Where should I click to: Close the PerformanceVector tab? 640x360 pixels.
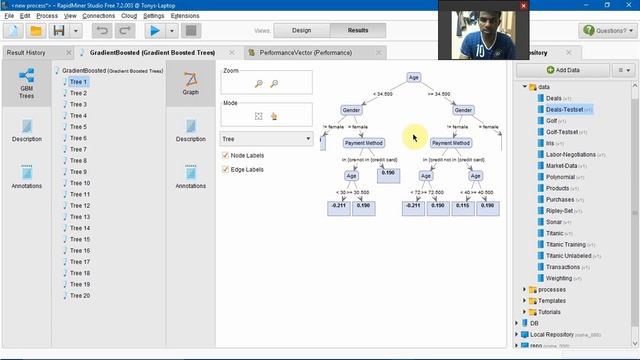click(x=379, y=53)
